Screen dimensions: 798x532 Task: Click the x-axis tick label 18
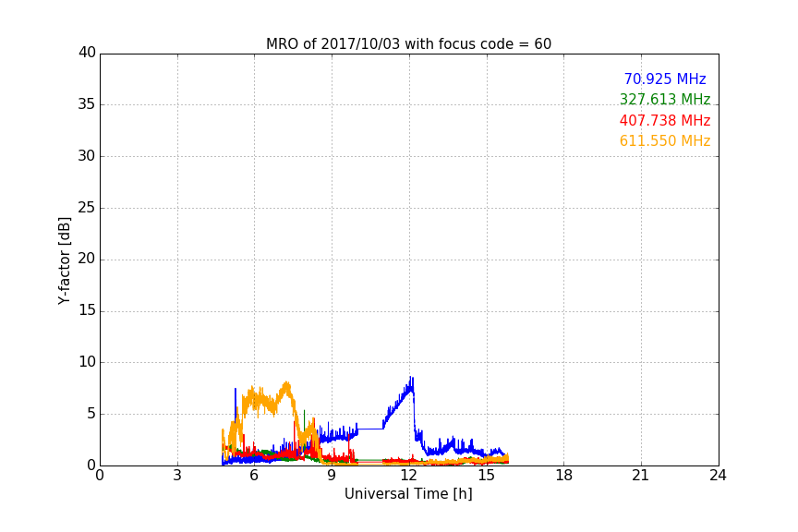(564, 476)
